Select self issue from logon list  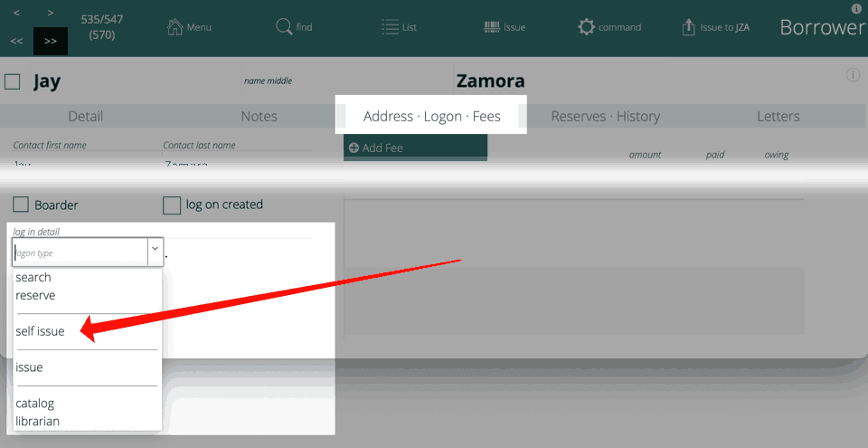[40, 331]
